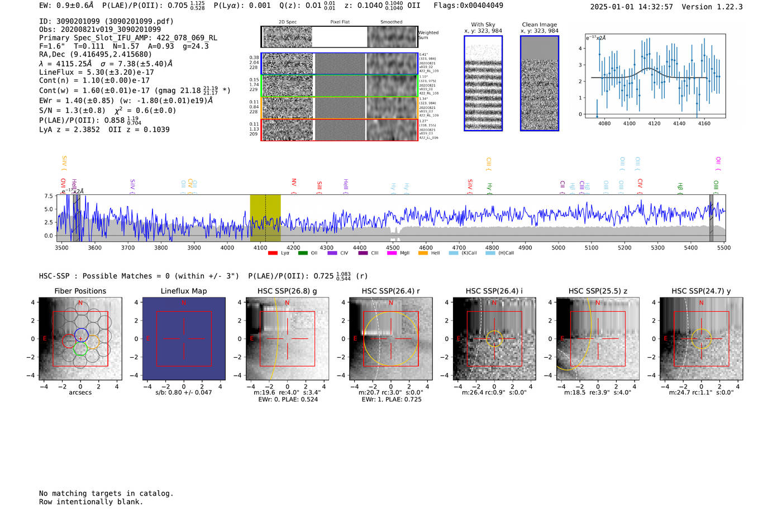This screenshot has height=532, width=782.
Task: Click the EW: 0.9±0.6Å header value
Action: click(66, 6)
